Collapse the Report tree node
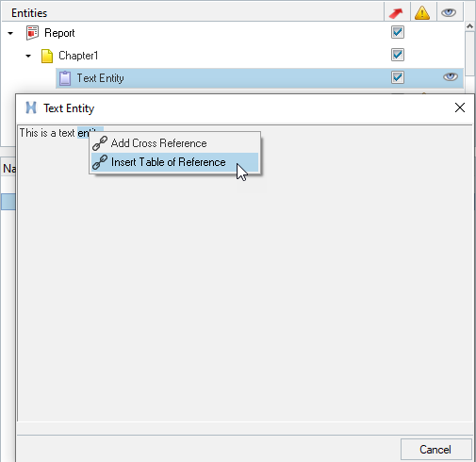This screenshot has height=462, width=476. (x=10, y=33)
